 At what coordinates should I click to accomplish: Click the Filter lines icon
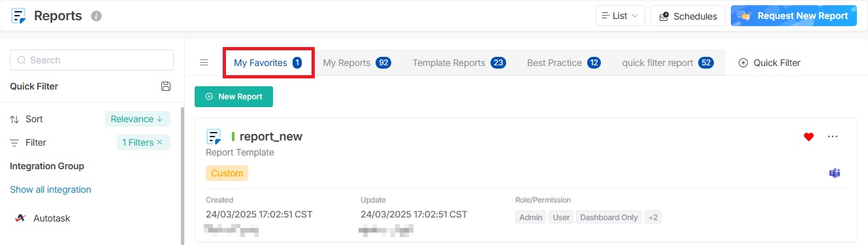[14, 142]
